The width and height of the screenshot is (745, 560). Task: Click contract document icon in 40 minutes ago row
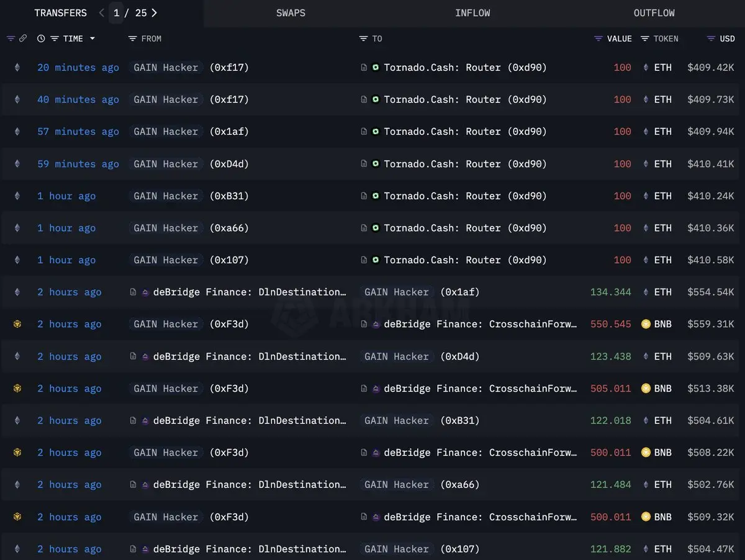364,99
